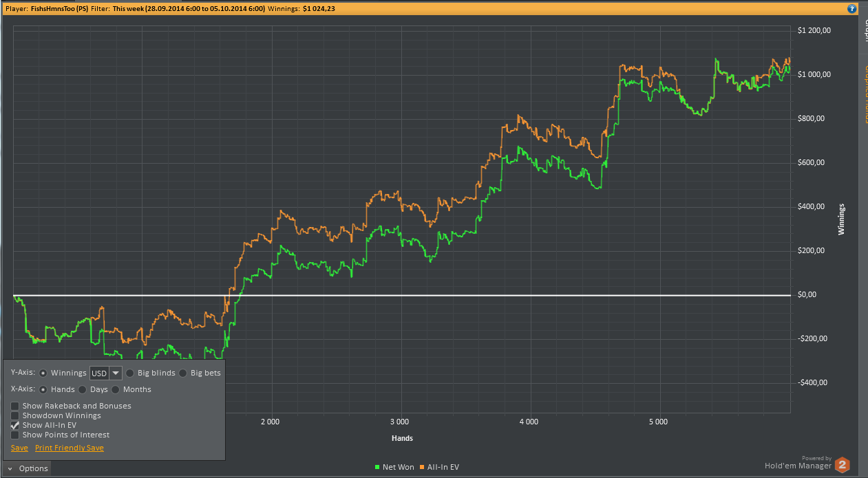Select Hands X-axis radio button
Screen dimensions: 868x478
pos(43,389)
